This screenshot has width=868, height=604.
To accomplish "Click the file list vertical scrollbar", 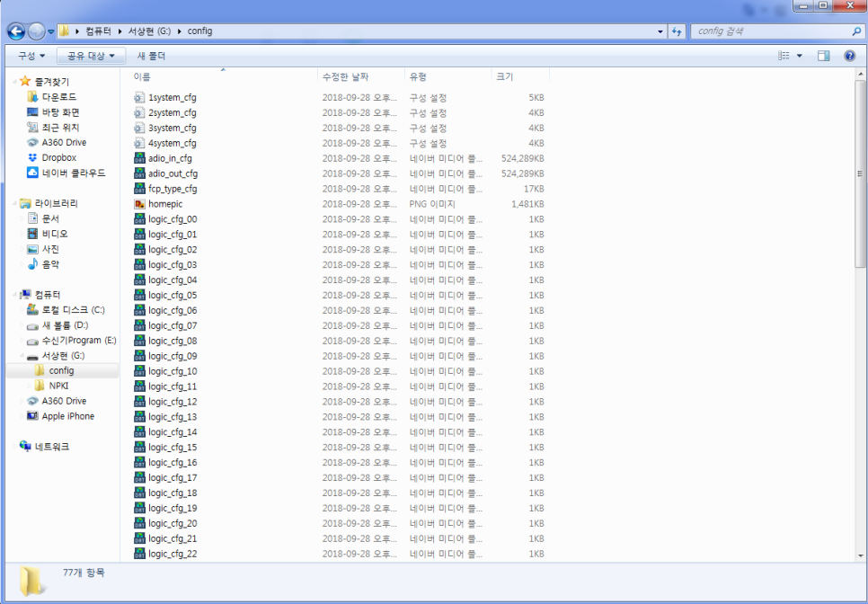I will 860,173.
